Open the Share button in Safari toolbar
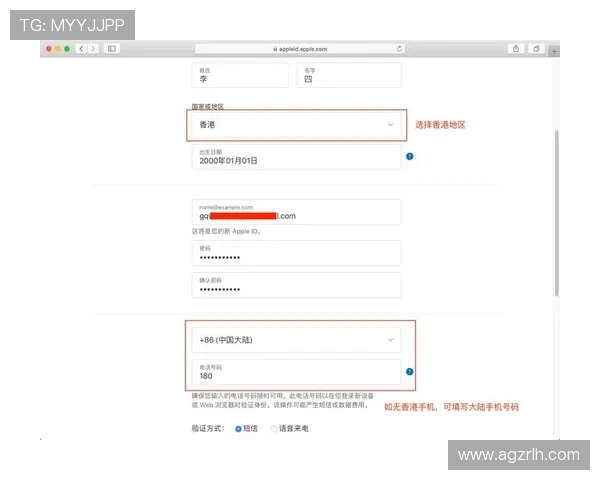The height and width of the screenshot is (480, 600). tap(516, 49)
